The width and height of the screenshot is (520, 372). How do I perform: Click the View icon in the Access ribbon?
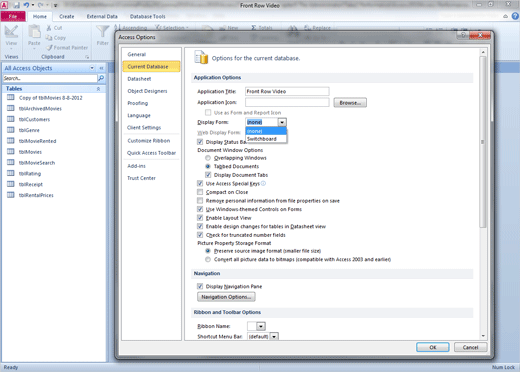[x=11, y=32]
